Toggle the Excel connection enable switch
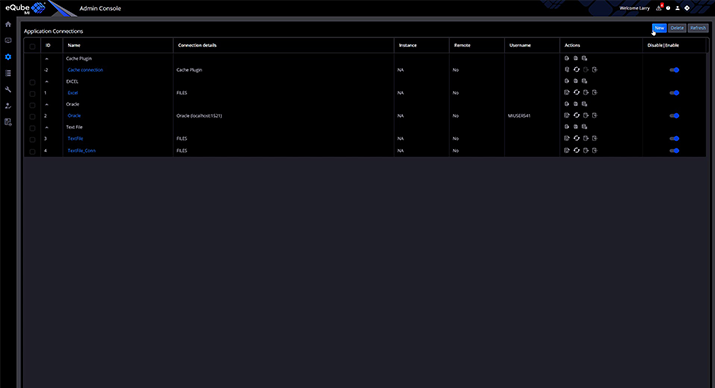The height and width of the screenshot is (388, 715). [x=674, y=93]
